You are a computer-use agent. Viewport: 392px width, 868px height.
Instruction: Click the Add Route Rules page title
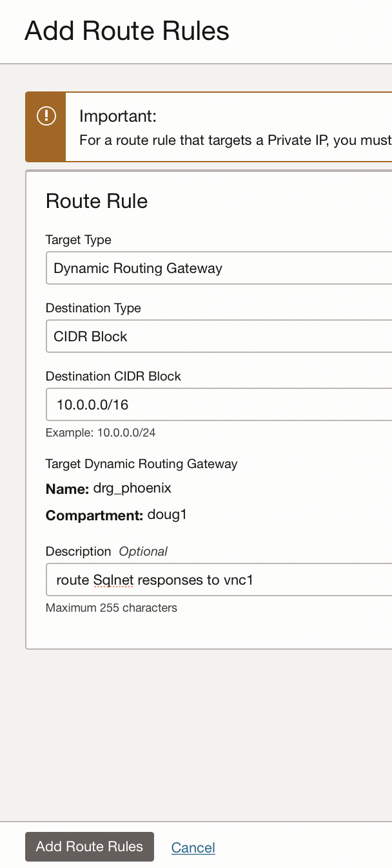(127, 31)
